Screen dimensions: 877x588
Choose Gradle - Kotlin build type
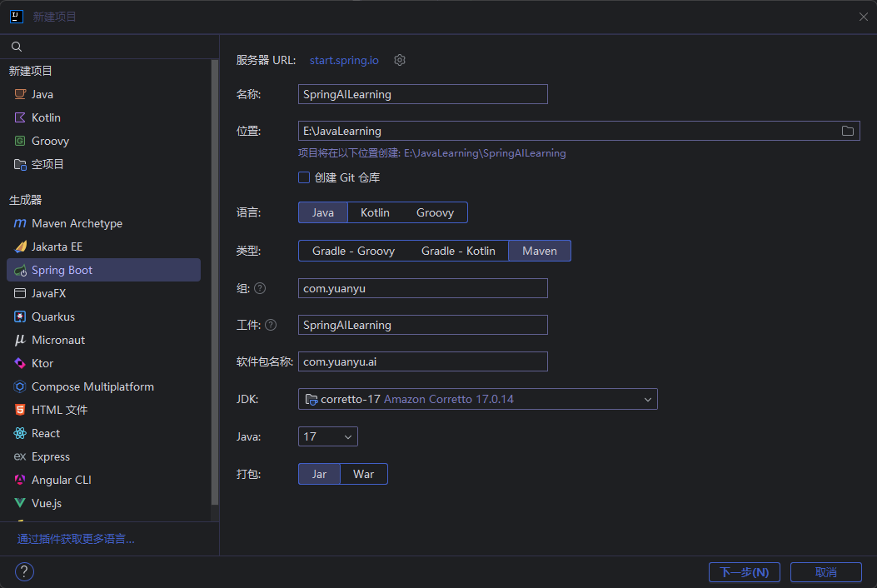coord(458,251)
